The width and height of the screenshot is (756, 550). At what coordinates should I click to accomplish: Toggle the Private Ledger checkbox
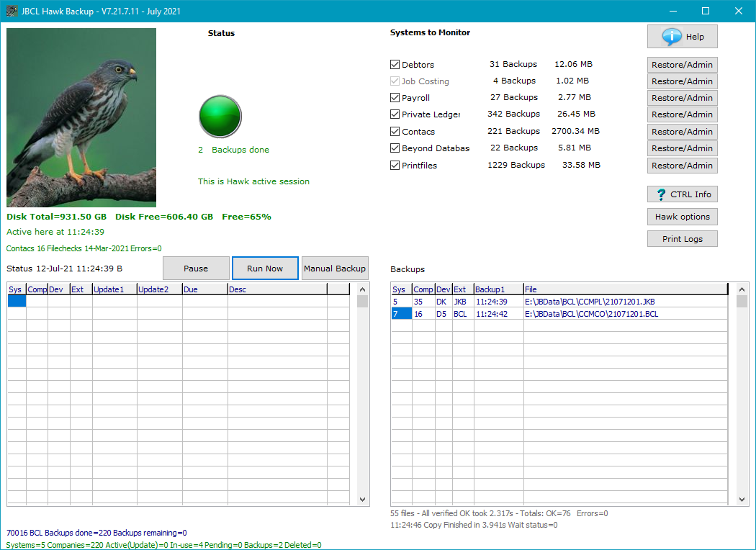[395, 114]
